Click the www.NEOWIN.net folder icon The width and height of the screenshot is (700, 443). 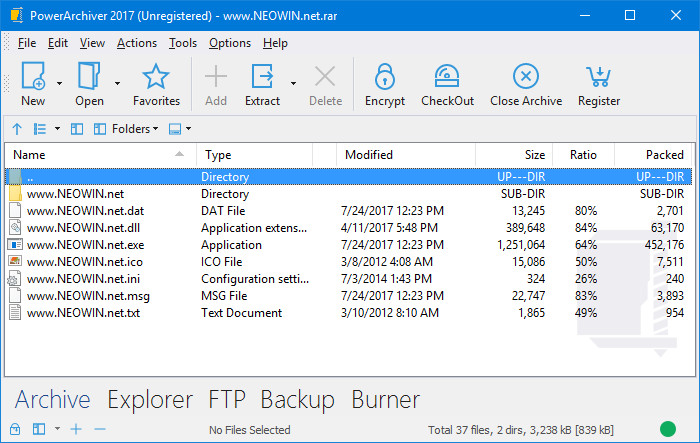tap(15, 194)
